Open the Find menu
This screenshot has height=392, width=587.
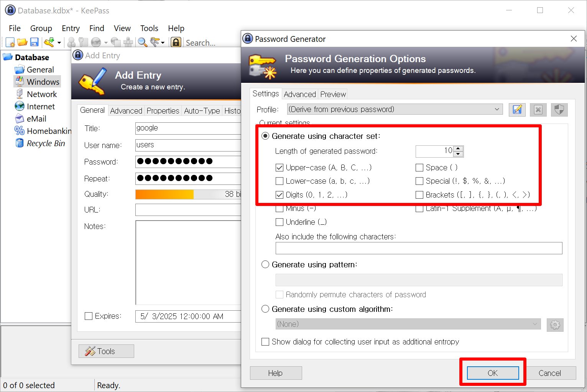tap(97, 28)
